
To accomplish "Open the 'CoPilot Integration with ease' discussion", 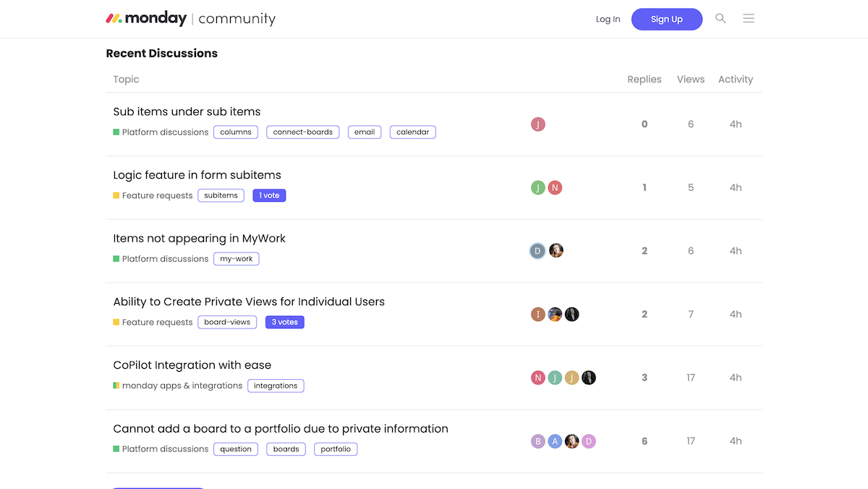I will tap(192, 365).
